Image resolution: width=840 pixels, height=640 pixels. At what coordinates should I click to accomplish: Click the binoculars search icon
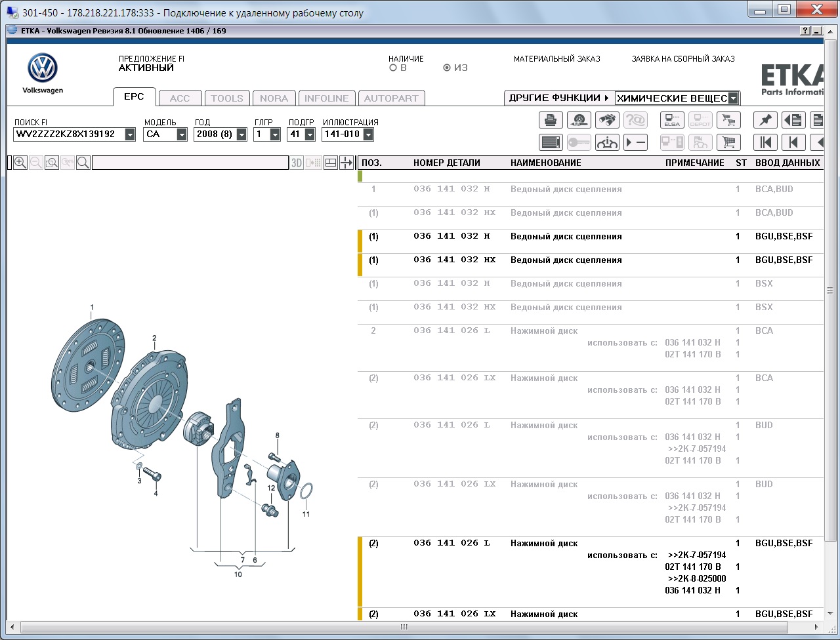(607, 120)
